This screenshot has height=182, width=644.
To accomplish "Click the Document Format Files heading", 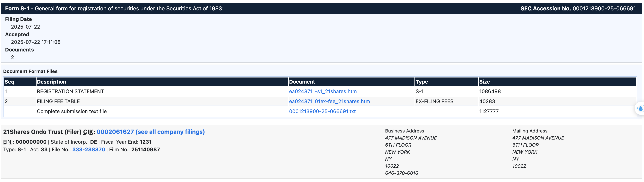I will click(x=30, y=71).
